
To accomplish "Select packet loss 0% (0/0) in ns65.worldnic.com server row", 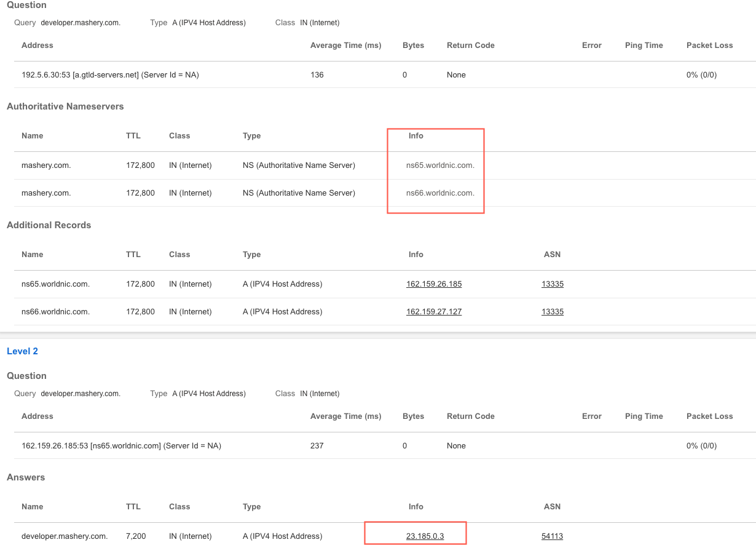I will pos(702,446).
